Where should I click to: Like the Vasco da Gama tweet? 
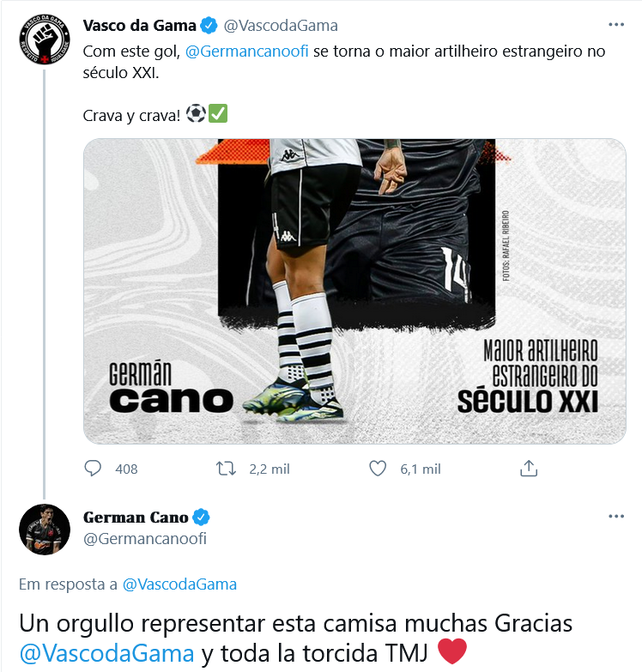click(378, 469)
